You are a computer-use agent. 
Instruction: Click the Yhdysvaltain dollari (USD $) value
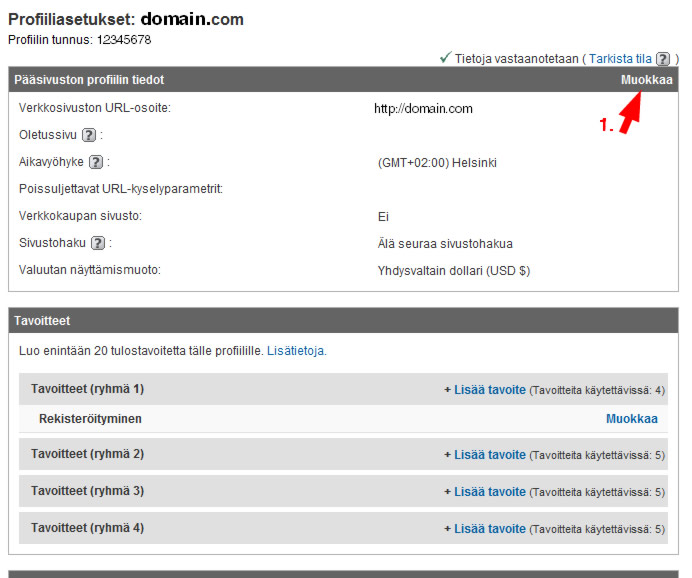(454, 270)
